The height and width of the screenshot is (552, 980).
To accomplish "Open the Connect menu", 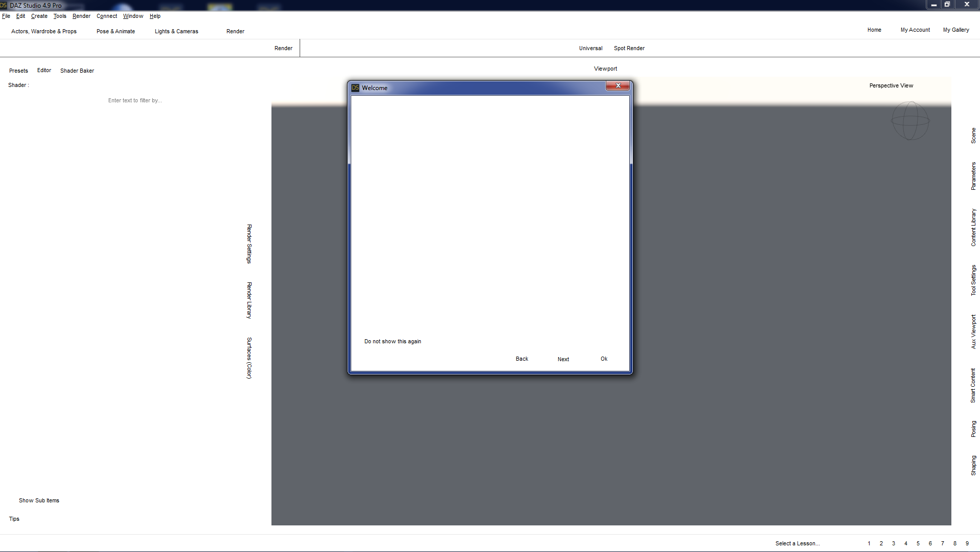I will 107,16.
